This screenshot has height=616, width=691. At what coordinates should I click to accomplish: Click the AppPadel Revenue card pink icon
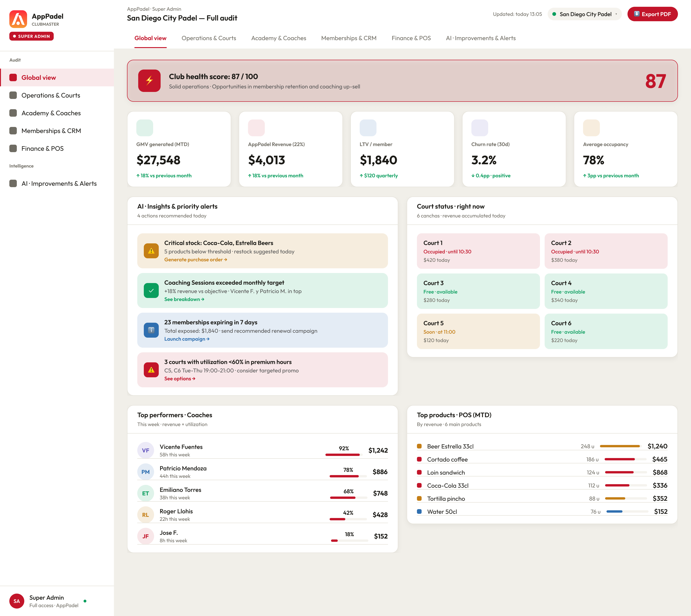pyautogui.click(x=256, y=128)
